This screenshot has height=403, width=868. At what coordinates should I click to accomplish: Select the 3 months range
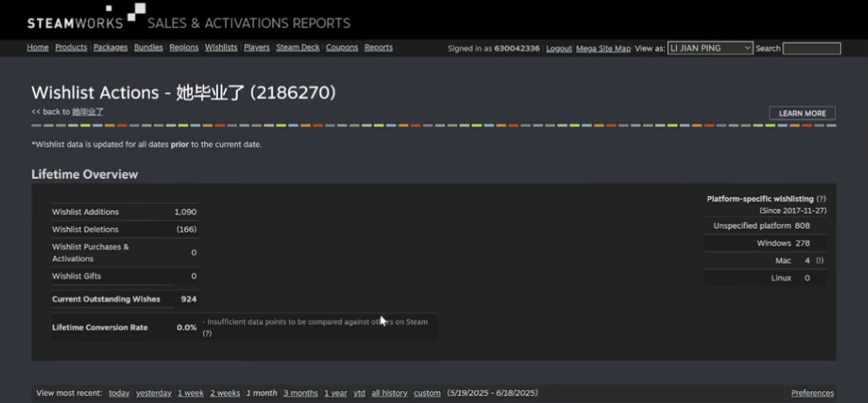pyautogui.click(x=301, y=393)
